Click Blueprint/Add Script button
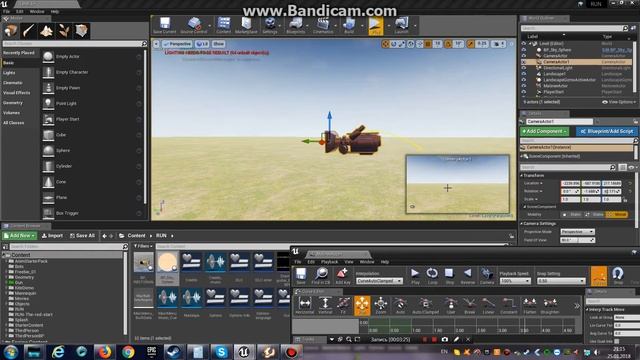 (x=607, y=131)
